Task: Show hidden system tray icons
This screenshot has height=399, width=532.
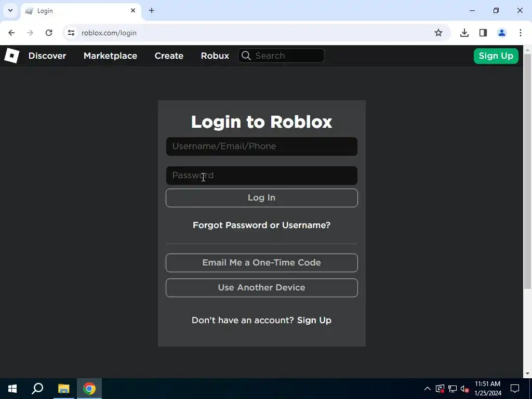Action: pyautogui.click(x=428, y=389)
